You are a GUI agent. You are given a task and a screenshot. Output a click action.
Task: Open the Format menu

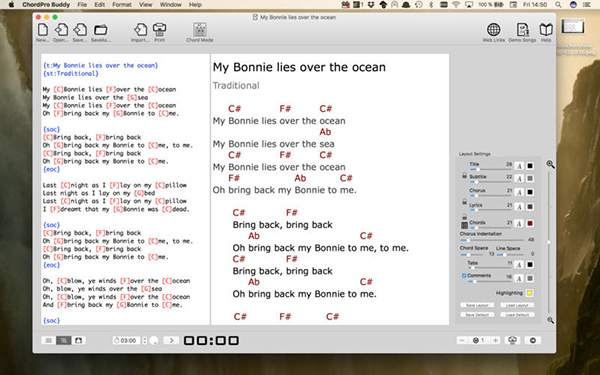coord(121,5)
